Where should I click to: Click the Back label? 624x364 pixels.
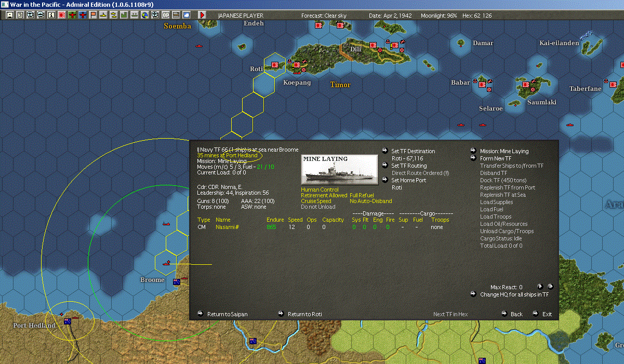pyautogui.click(x=516, y=314)
